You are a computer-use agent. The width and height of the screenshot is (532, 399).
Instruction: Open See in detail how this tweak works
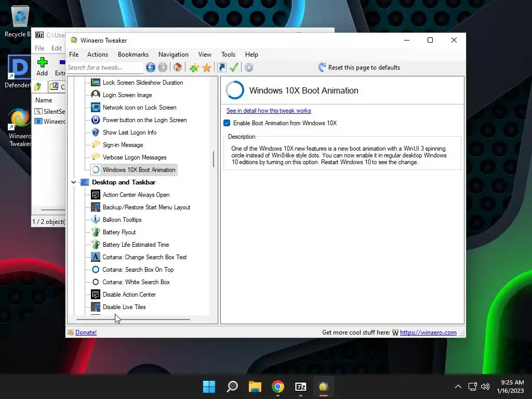[269, 111]
